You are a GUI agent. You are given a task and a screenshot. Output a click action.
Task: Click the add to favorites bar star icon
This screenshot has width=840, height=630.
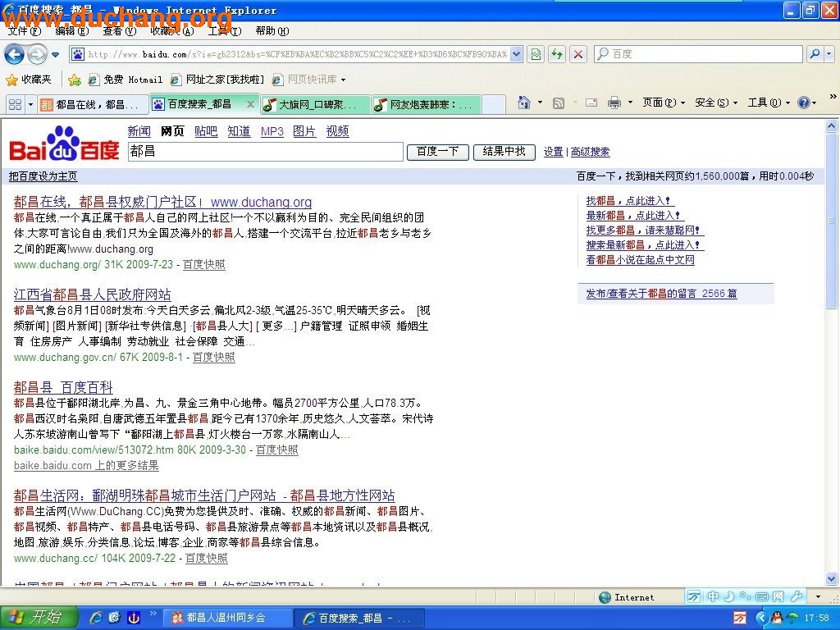(75, 80)
